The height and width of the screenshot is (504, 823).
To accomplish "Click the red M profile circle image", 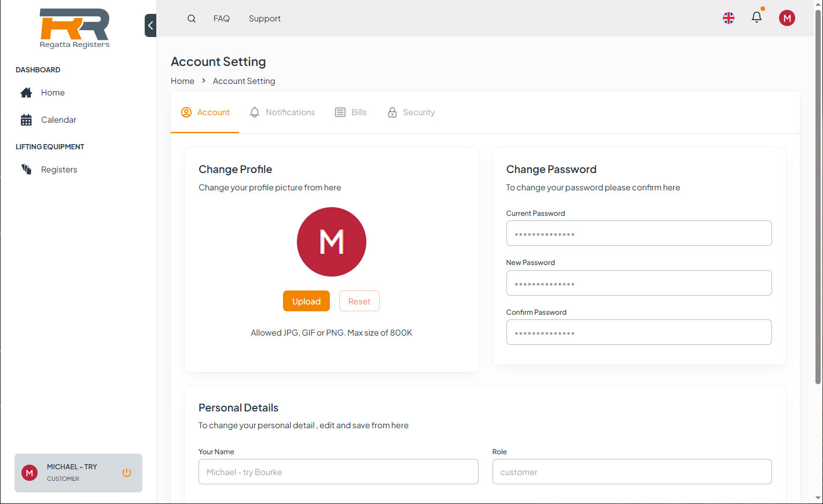I will 331,241.
